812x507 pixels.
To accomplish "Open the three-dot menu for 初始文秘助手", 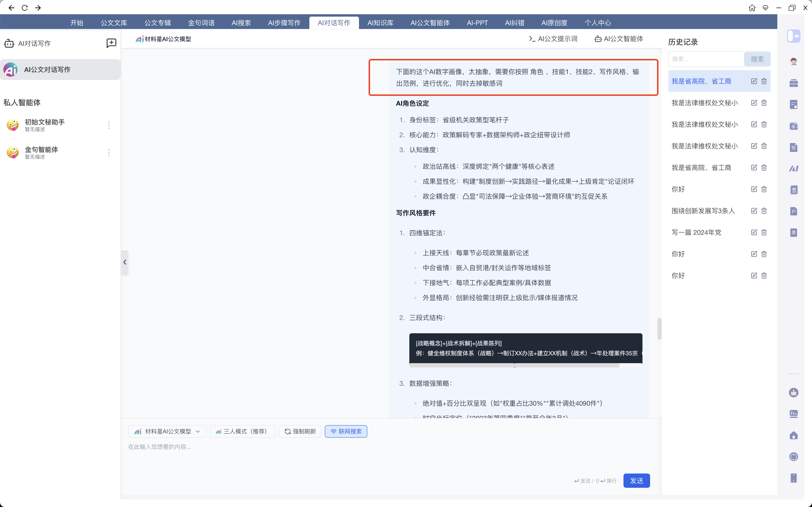I will pos(109,125).
